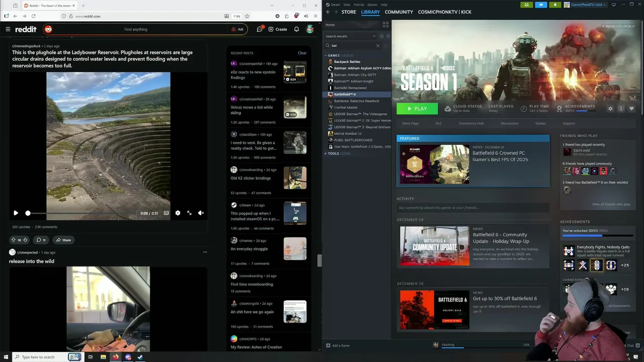
Task: Click Create post button on Reddit
Action: click(x=278, y=29)
